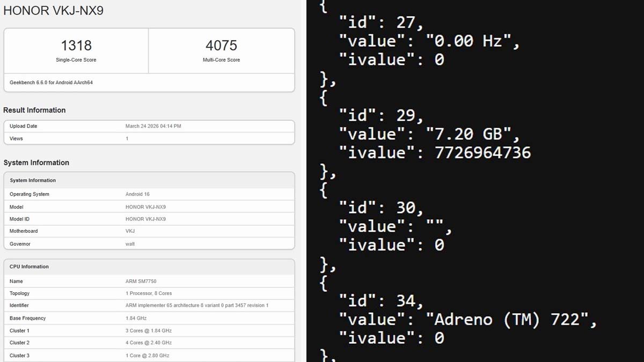Viewport: 644px width, 362px height.
Task: Click the System Information section heading
Action: click(36, 162)
